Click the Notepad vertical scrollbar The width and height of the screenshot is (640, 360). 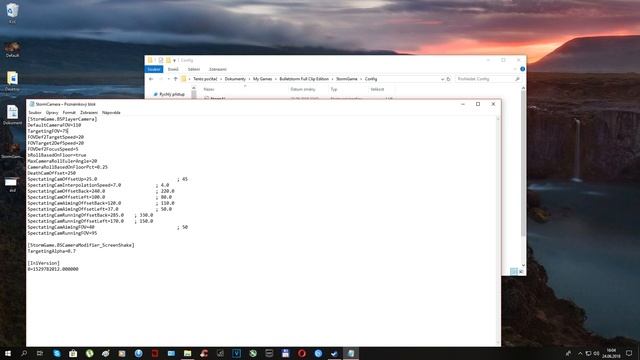coord(498,231)
